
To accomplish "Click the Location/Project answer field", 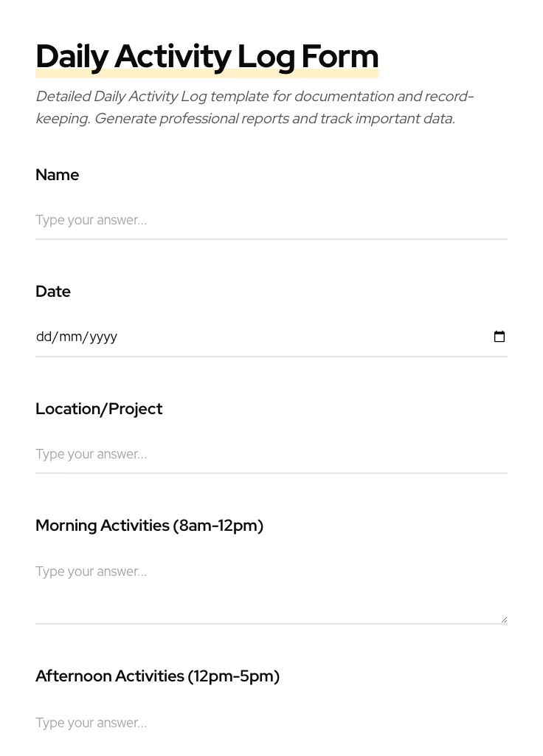I will [271, 454].
